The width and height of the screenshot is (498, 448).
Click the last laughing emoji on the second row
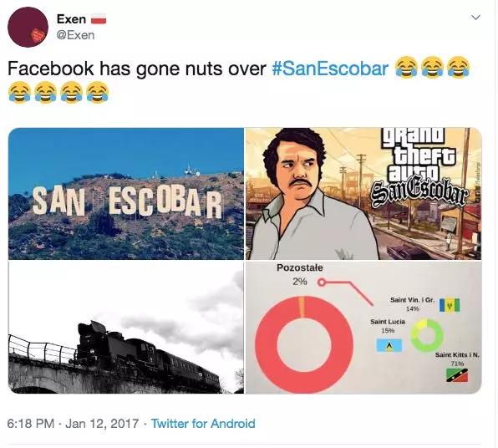pos(98,92)
